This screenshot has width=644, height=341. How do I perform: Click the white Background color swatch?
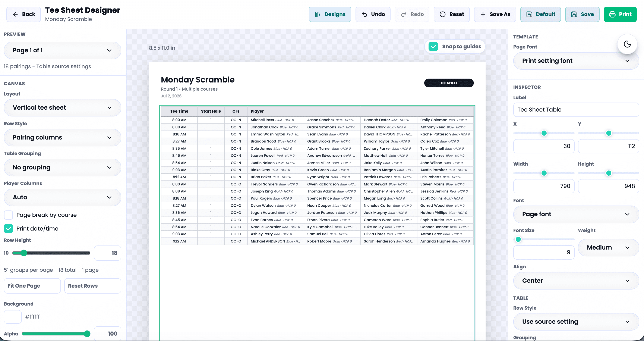(13, 317)
